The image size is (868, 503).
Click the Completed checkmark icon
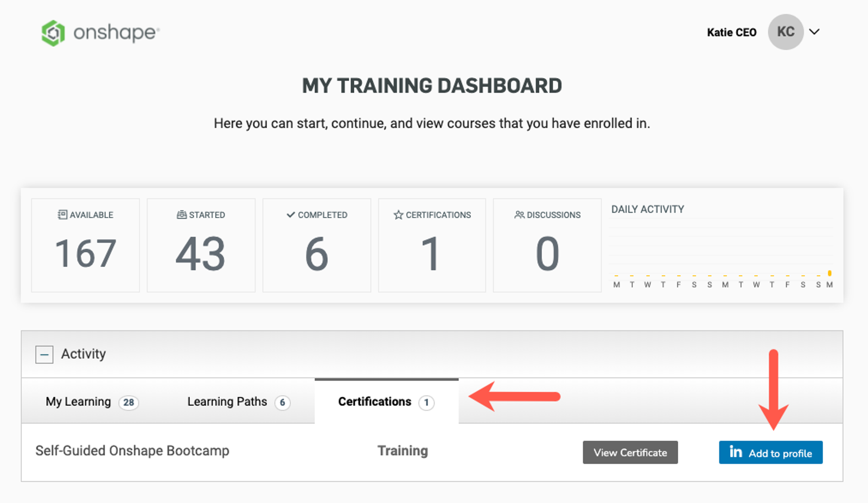(x=291, y=215)
